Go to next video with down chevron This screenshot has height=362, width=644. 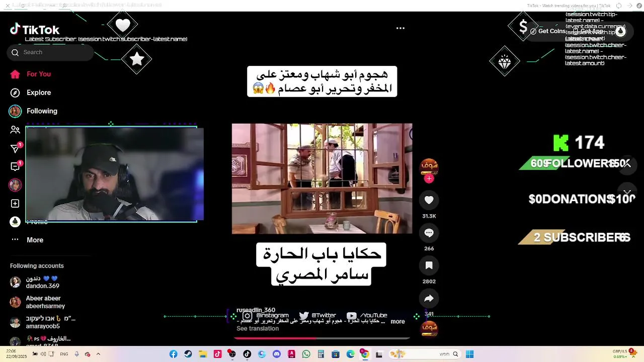point(627,193)
